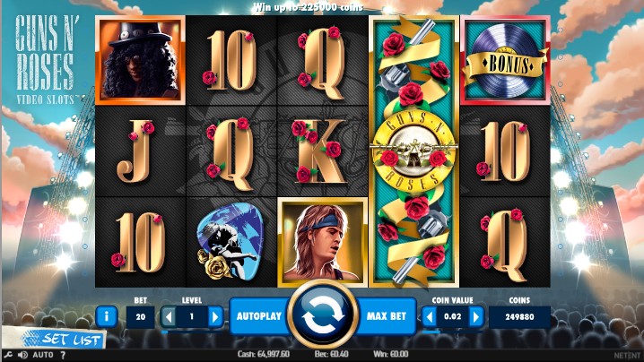This screenshot has height=362, width=644.
Task: Click the Guns N' Roses wild logo
Action: [x=413, y=151]
